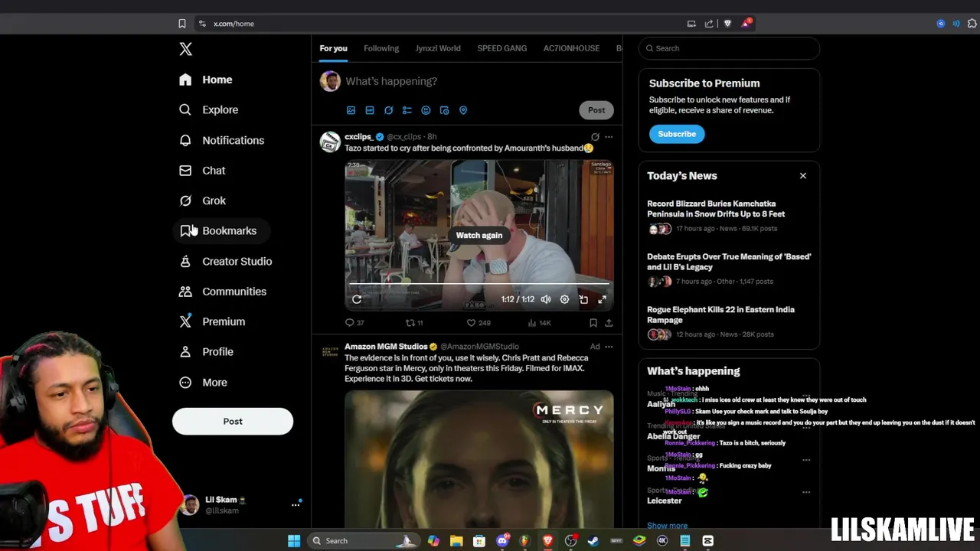Tag a location on the new post

click(463, 110)
